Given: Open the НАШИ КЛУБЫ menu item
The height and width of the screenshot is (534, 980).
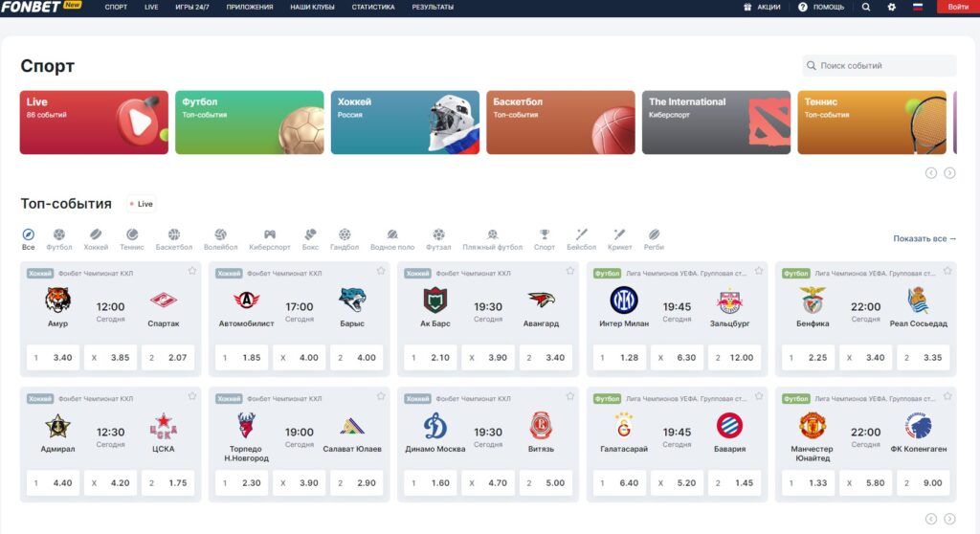Looking at the screenshot, I should click(313, 7).
